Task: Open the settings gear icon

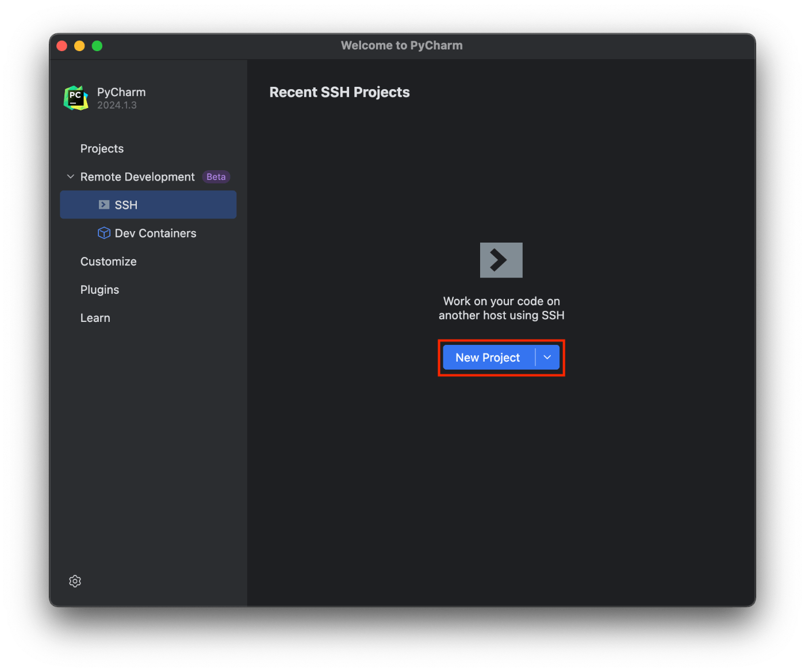Action: 75,581
